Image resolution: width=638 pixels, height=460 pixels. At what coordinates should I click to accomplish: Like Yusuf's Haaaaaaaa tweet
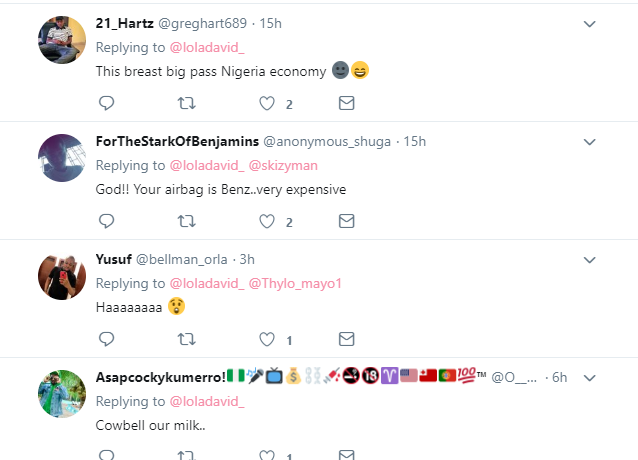267,339
